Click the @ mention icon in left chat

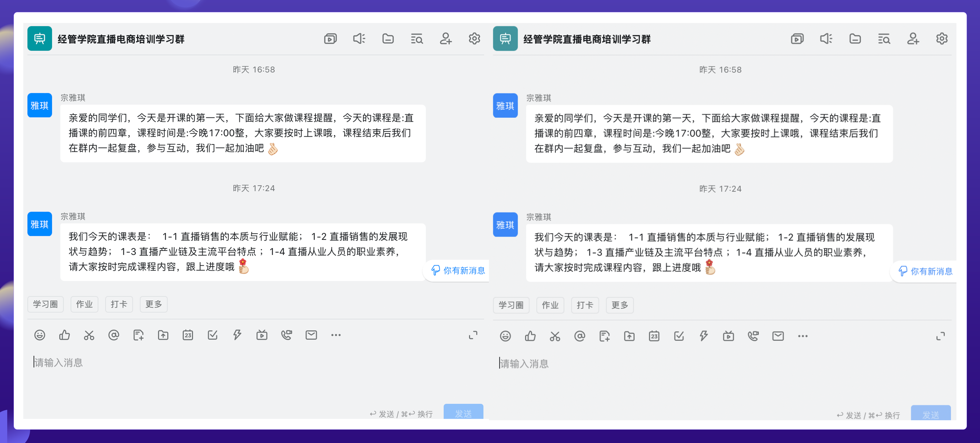[114, 335]
